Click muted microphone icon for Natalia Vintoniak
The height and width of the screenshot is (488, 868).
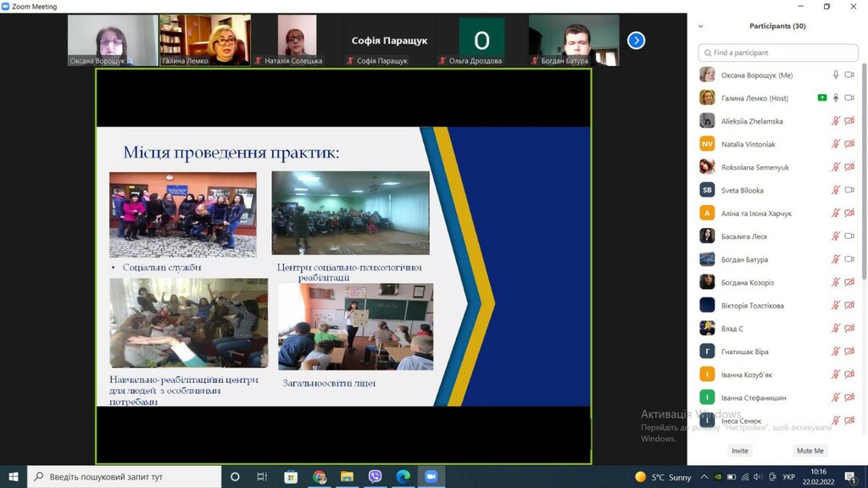pos(835,144)
